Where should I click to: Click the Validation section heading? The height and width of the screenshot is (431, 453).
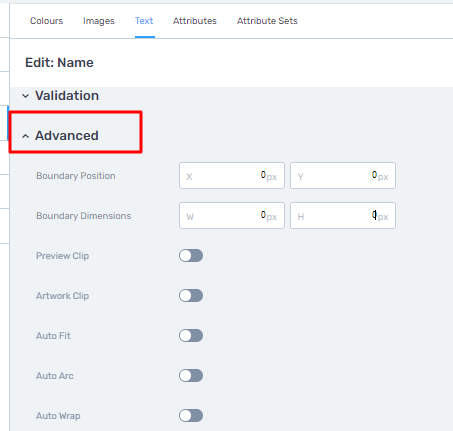pos(67,96)
